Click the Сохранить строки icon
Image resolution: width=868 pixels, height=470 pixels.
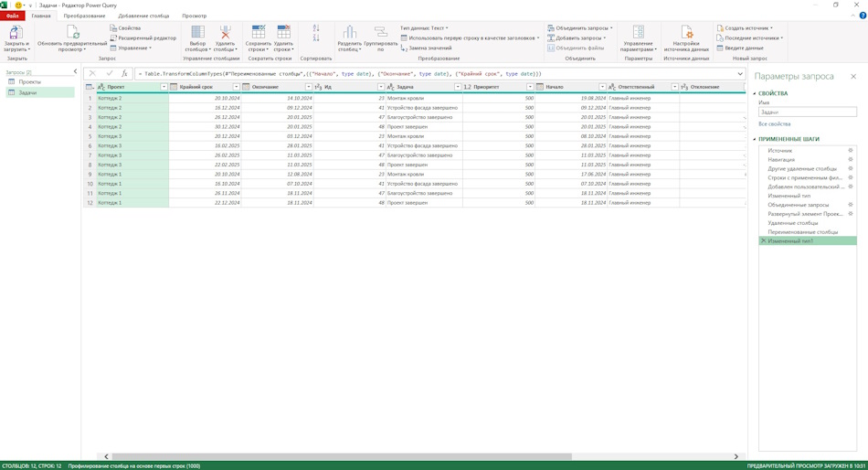coord(259,32)
